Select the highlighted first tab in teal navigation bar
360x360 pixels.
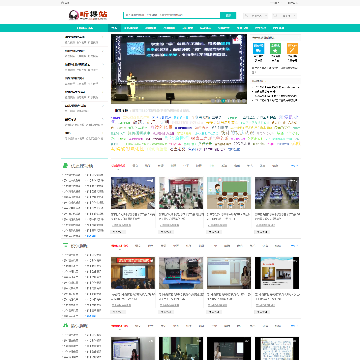pyautogui.click(x=114, y=28)
